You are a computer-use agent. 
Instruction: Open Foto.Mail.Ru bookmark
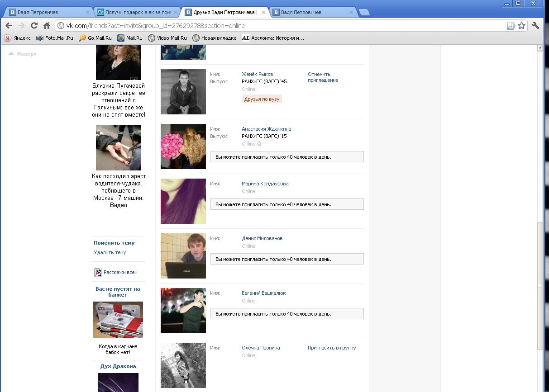55,38
